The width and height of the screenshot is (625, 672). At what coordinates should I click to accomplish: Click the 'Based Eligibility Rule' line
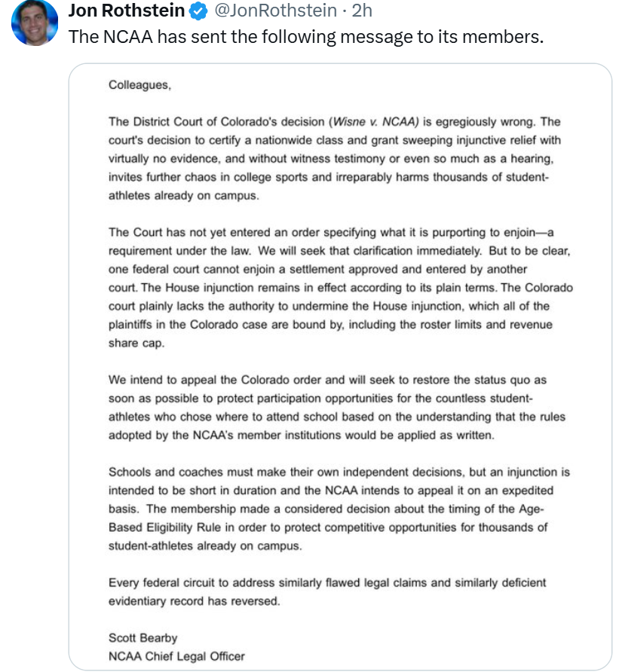click(x=328, y=527)
